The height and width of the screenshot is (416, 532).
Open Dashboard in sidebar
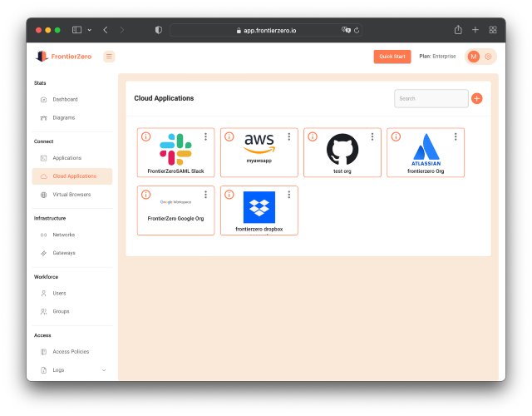point(72,100)
